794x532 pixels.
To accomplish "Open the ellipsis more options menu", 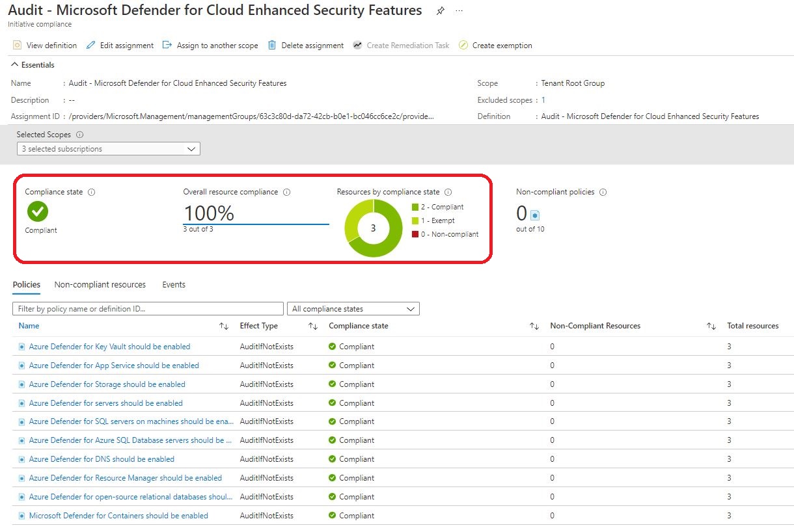I will [459, 11].
